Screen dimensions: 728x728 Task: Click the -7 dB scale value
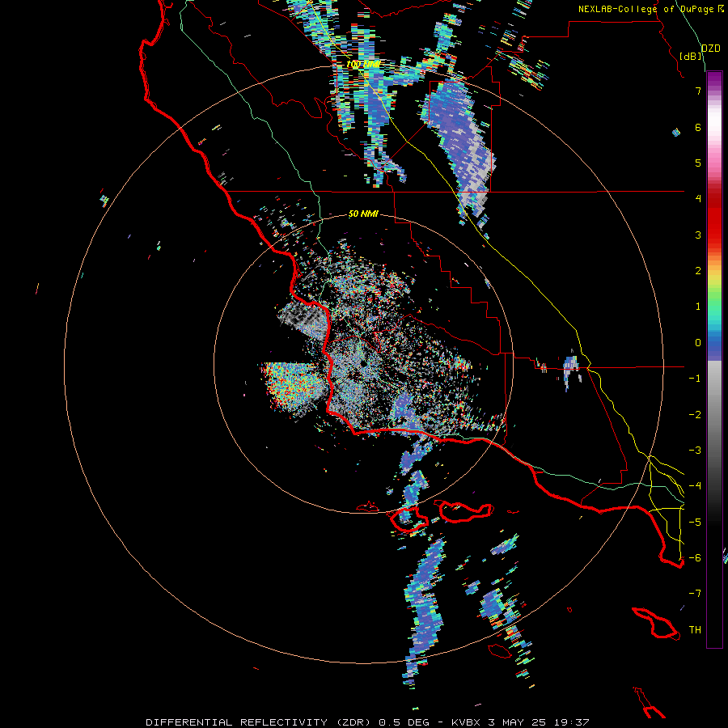[x=695, y=594]
